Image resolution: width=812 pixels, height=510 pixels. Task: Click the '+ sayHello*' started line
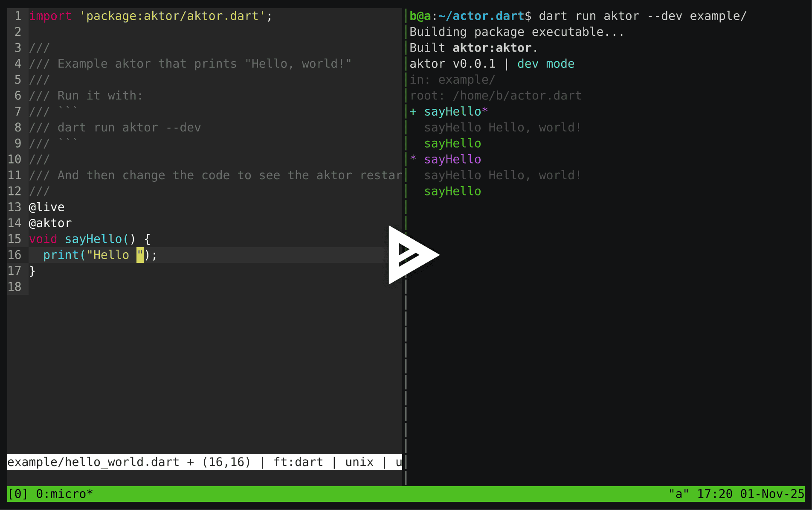[449, 112]
